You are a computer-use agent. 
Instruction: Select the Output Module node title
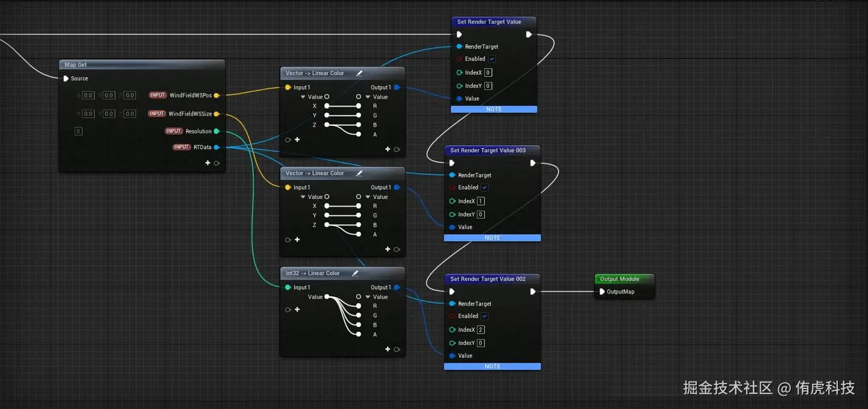[x=624, y=279]
